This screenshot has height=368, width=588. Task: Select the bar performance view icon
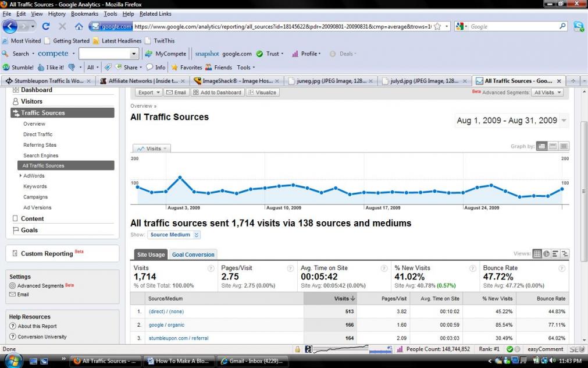point(555,254)
